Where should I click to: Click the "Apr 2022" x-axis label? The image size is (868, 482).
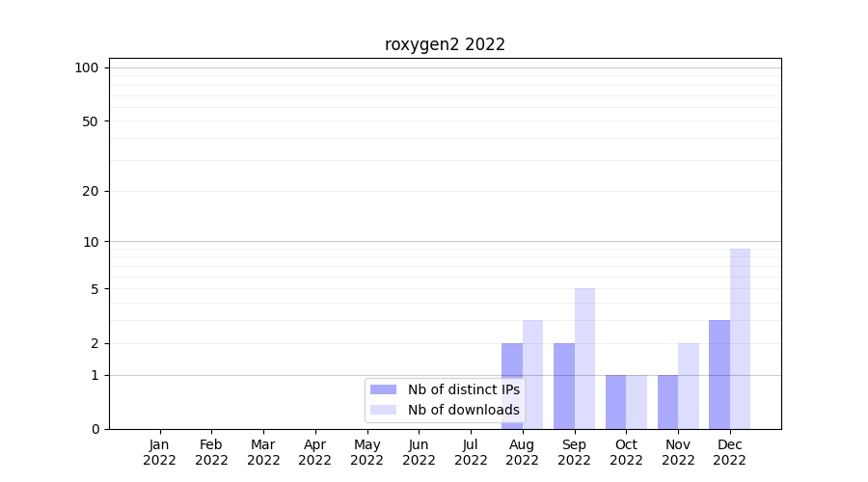pos(315,452)
